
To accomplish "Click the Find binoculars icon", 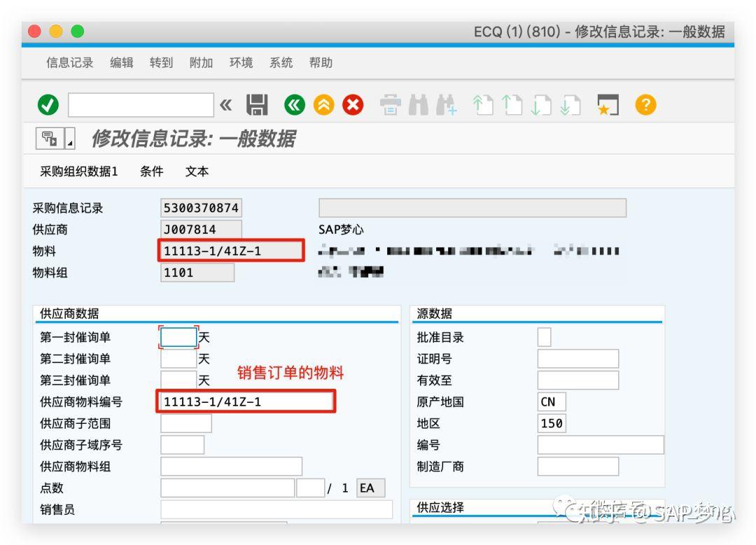I will pyautogui.click(x=419, y=104).
